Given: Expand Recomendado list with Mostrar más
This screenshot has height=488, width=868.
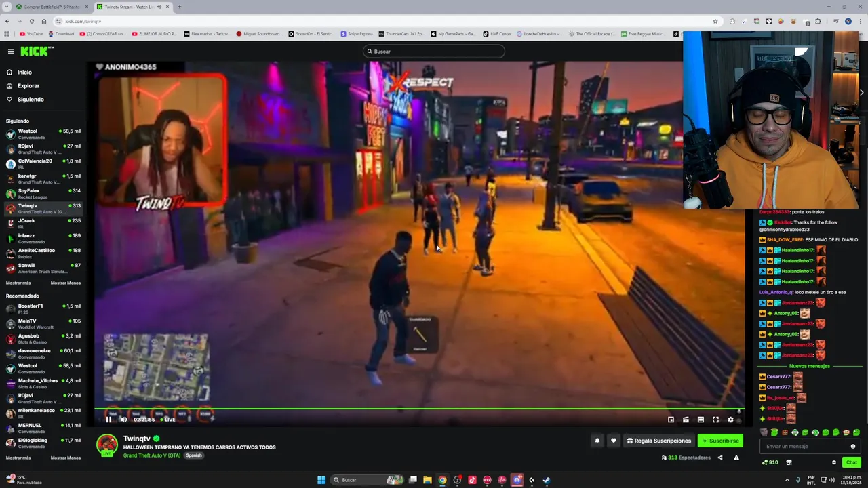Looking at the screenshot, I should click(x=18, y=458).
